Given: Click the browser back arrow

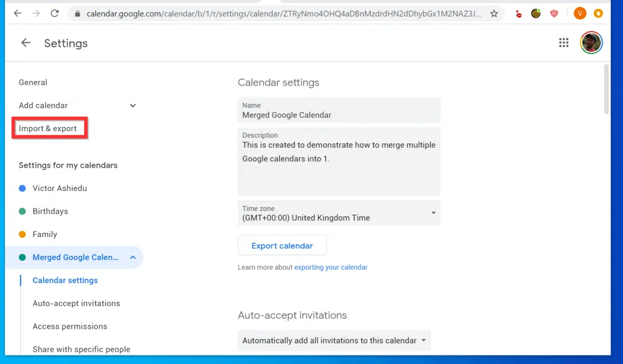Looking at the screenshot, I should [18, 13].
